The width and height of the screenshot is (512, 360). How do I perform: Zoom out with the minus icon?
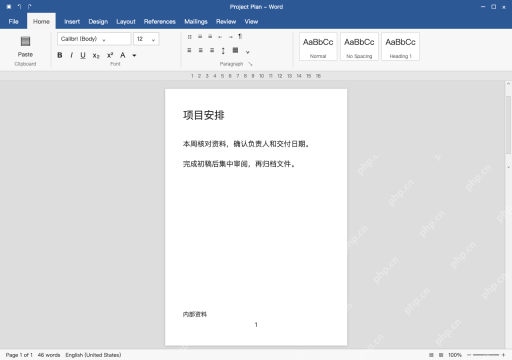pyautogui.click(x=469, y=355)
